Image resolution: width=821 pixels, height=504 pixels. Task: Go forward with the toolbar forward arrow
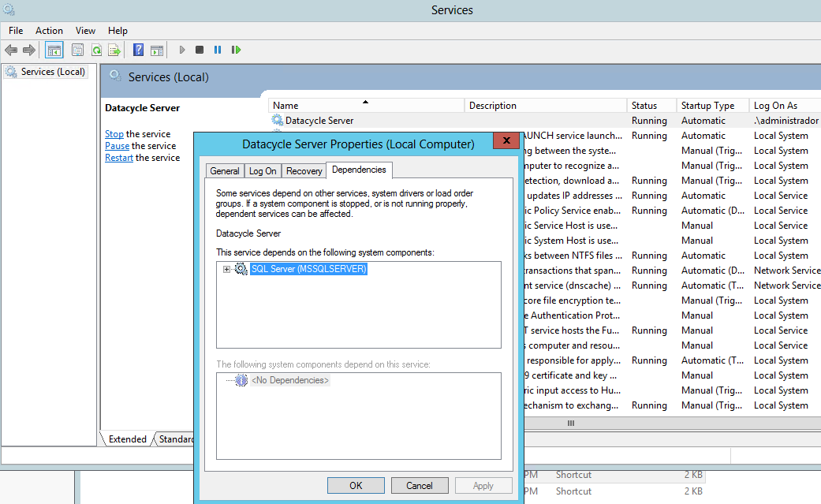coord(29,50)
